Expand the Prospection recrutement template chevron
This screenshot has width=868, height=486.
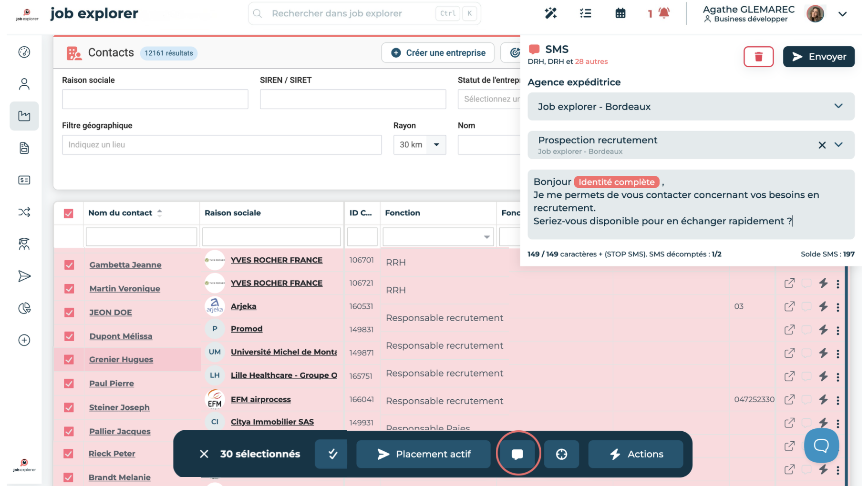pos(838,145)
